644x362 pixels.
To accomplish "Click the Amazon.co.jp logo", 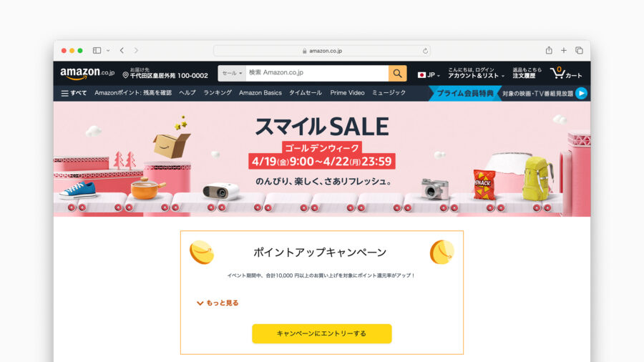I will pos(87,73).
